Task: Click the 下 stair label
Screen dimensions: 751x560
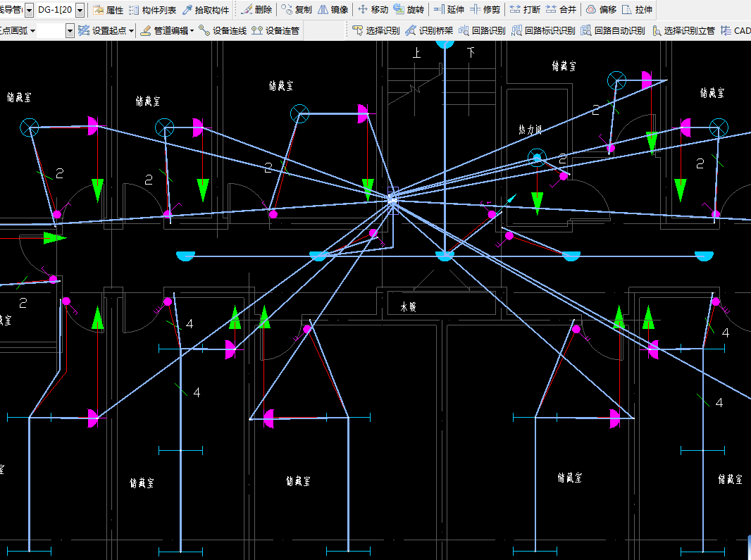Action: click(471, 52)
